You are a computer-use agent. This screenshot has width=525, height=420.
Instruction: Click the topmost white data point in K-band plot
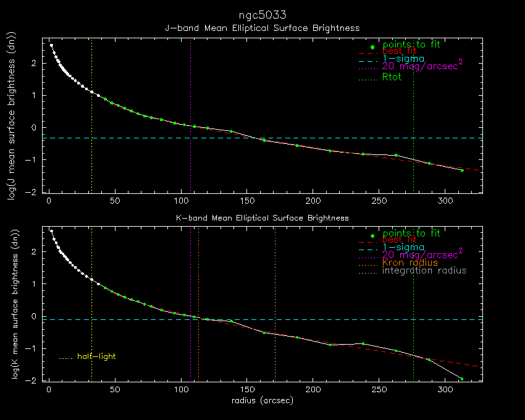tap(51, 232)
